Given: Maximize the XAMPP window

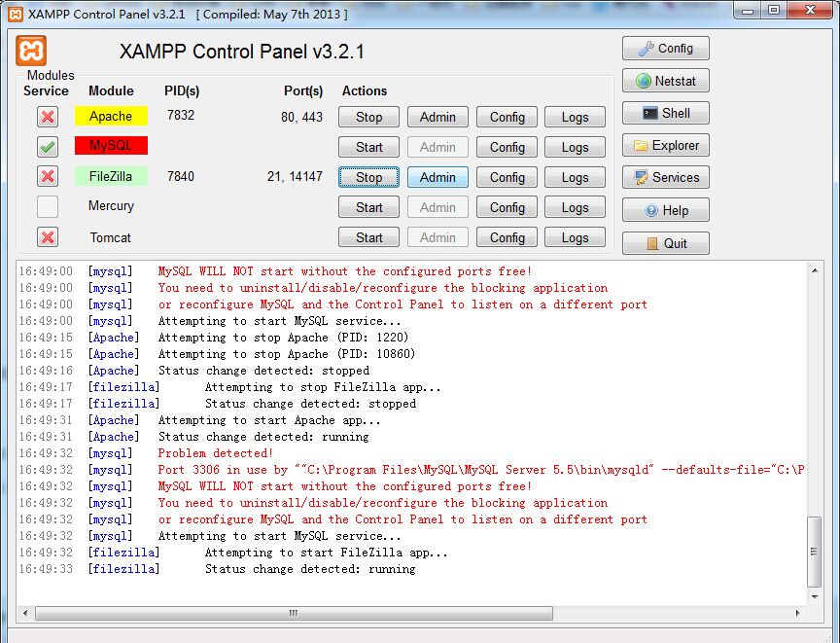Looking at the screenshot, I should 774,10.
